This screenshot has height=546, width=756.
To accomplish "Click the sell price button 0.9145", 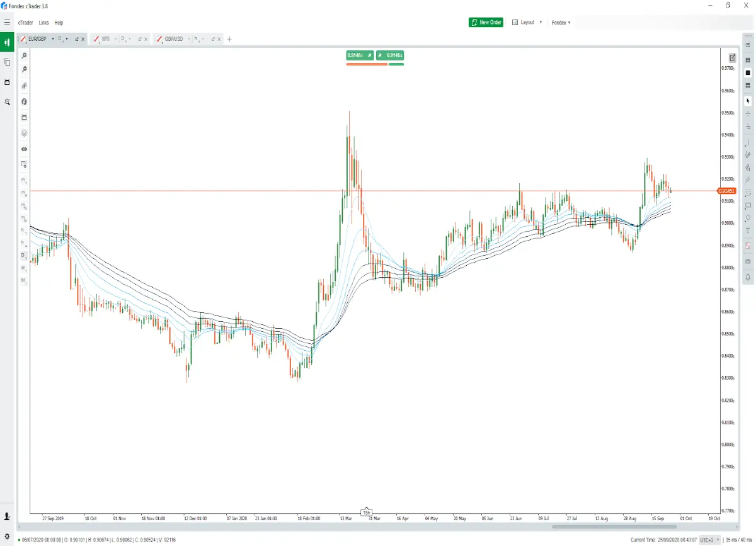I will pos(360,55).
